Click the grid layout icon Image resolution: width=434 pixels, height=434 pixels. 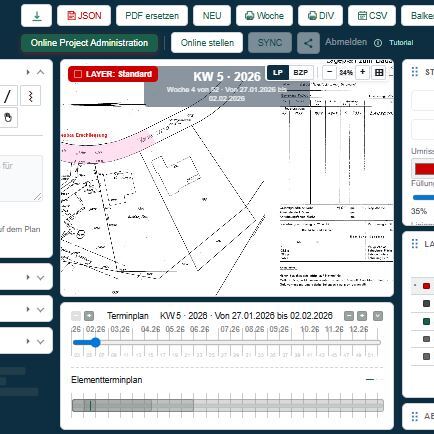click(x=379, y=73)
